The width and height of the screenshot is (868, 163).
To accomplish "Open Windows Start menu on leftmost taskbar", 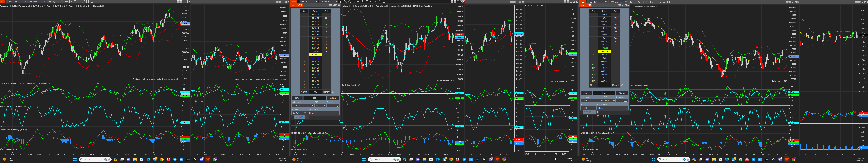I will click(x=75, y=159).
